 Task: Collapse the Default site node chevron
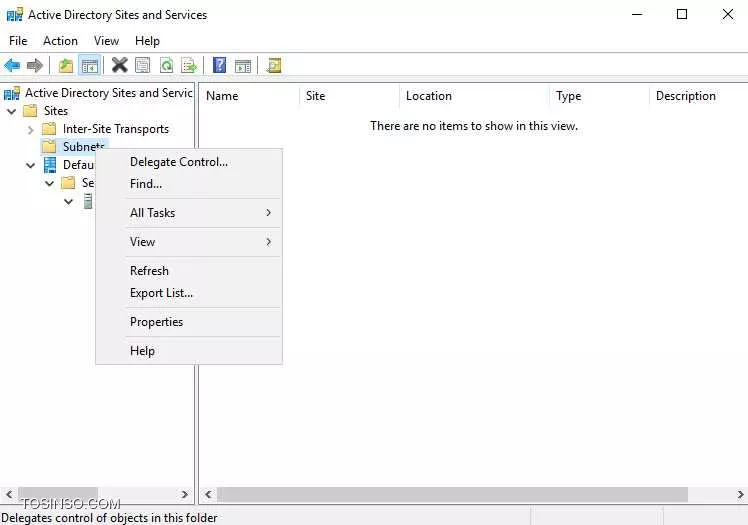(x=31, y=165)
